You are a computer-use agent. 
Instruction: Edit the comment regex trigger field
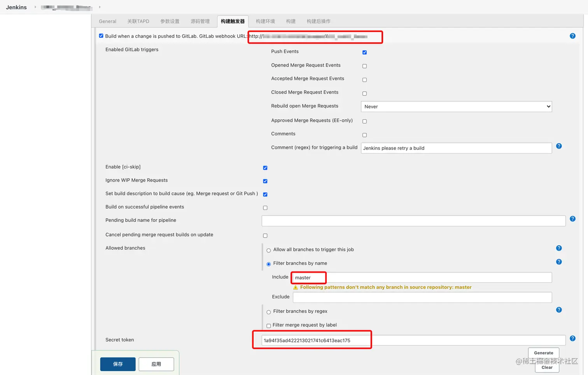(x=457, y=148)
